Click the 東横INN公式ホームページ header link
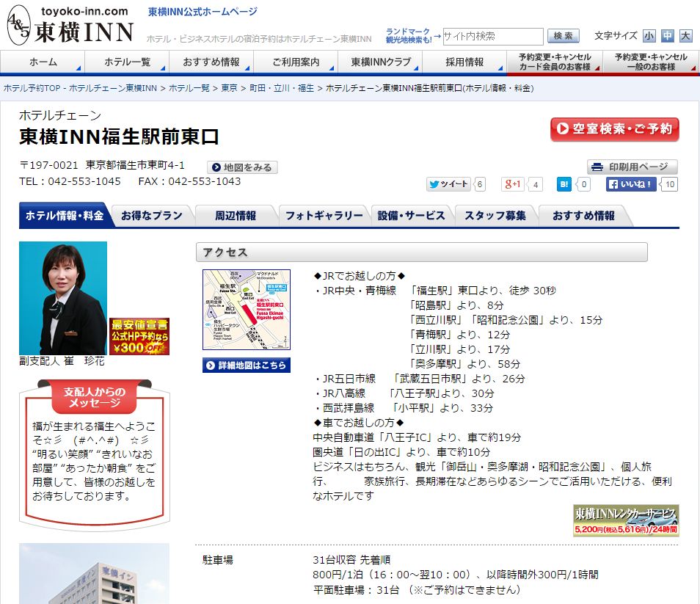Image resolution: width=700 pixels, height=604 pixels. [x=203, y=12]
